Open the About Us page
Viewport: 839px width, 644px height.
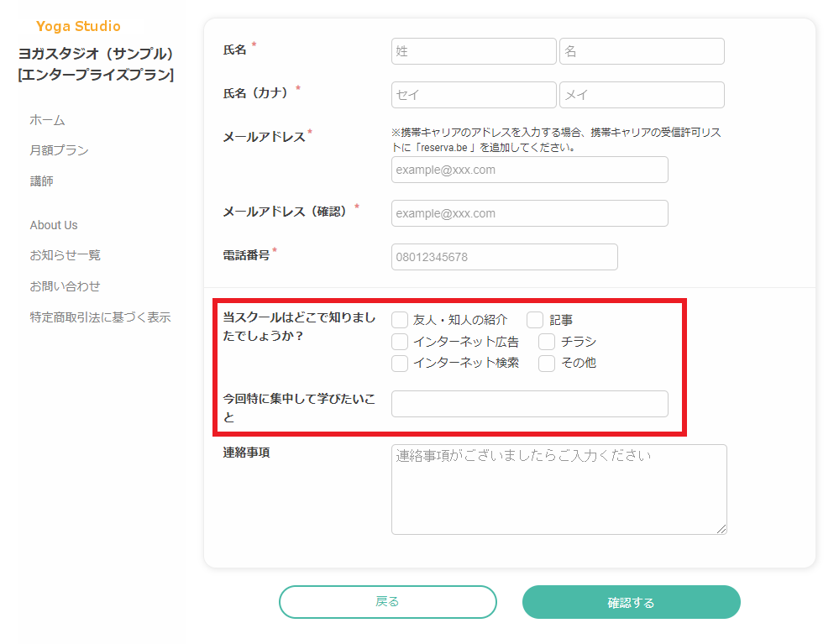click(x=54, y=225)
